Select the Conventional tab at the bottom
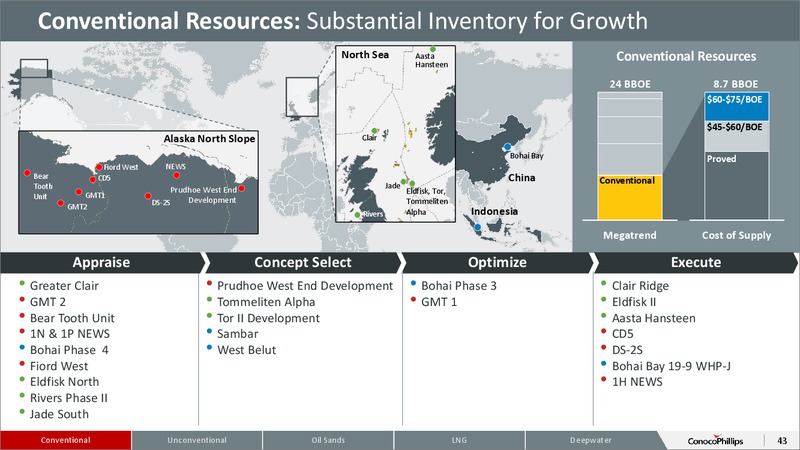Viewport: 800px width, 450px height. (66, 440)
